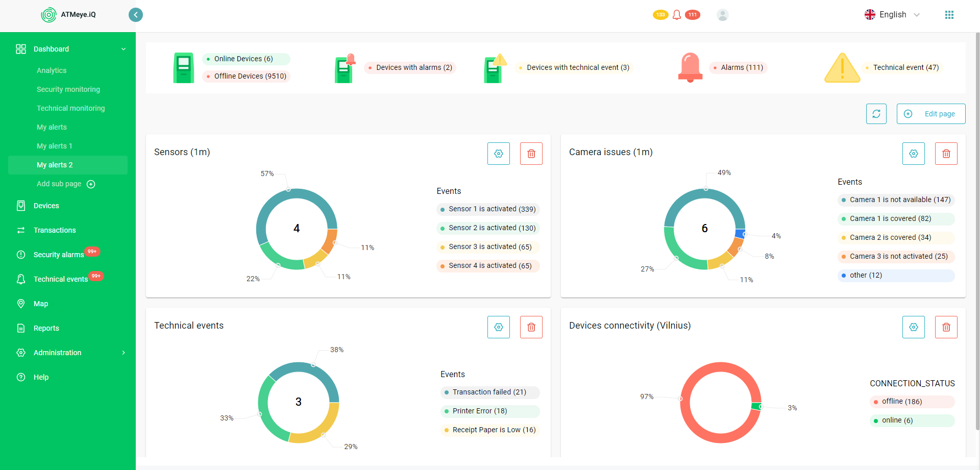The image size is (980, 470).
Task: Toggle offline connection status legend
Action: pos(901,402)
